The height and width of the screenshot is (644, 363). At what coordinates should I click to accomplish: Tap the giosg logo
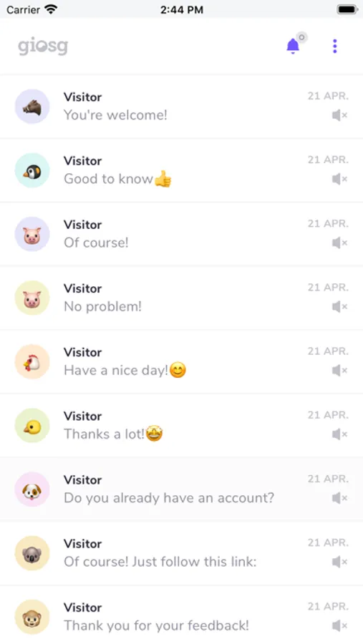[x=43, y=46]
